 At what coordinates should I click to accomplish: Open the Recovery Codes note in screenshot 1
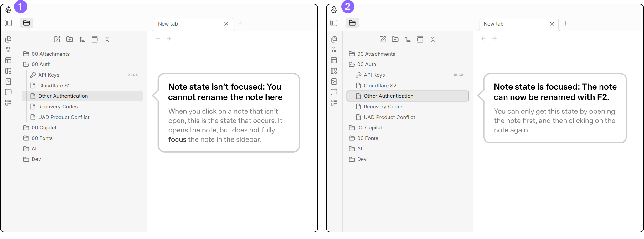pyautogui.click(x=58, y=107)
